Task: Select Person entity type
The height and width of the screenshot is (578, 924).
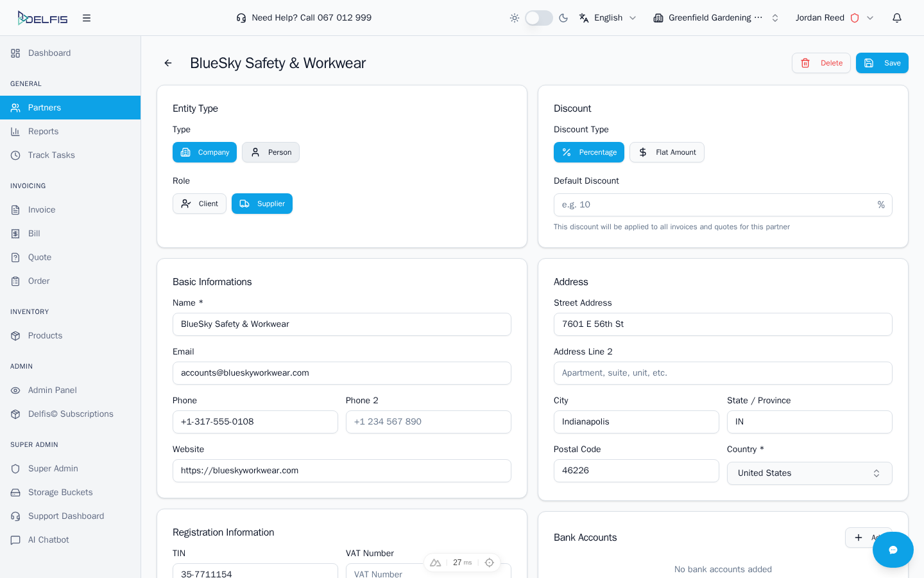Action: tap(271, 152)
